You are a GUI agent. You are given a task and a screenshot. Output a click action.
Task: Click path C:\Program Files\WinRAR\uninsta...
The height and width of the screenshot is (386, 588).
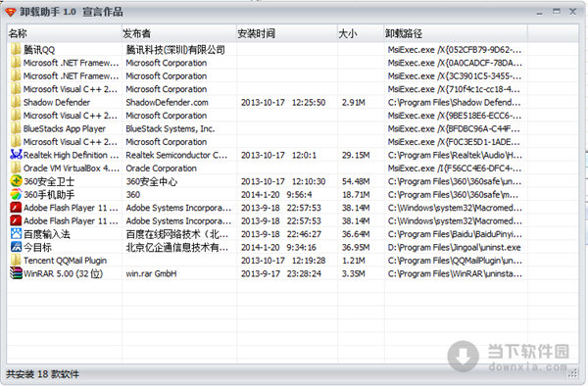(455, 273)
